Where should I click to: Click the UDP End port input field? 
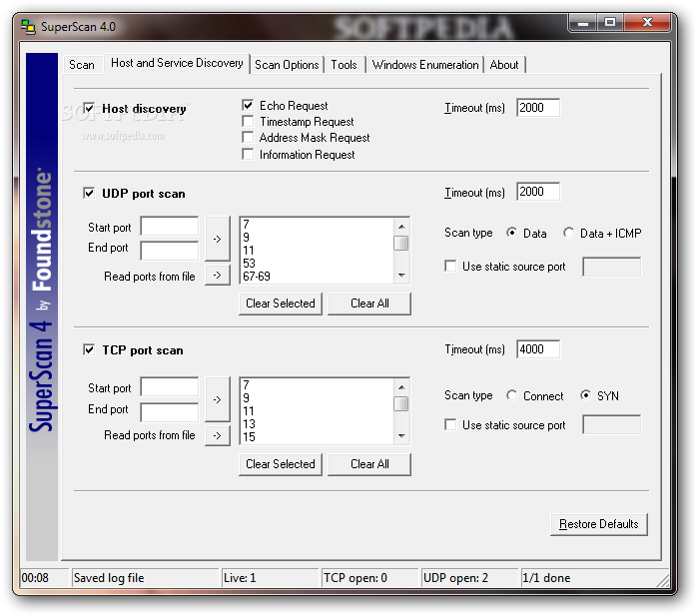(x=169, y=251)
